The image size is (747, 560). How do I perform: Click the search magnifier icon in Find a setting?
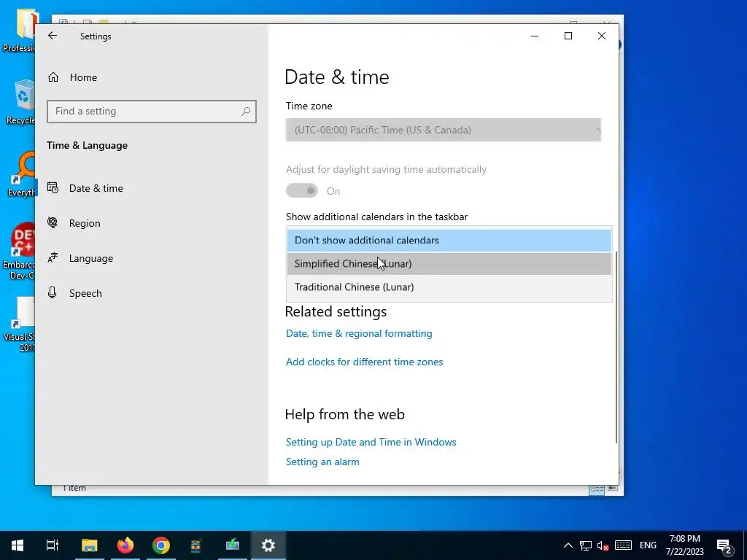click(x=246, y=111)
